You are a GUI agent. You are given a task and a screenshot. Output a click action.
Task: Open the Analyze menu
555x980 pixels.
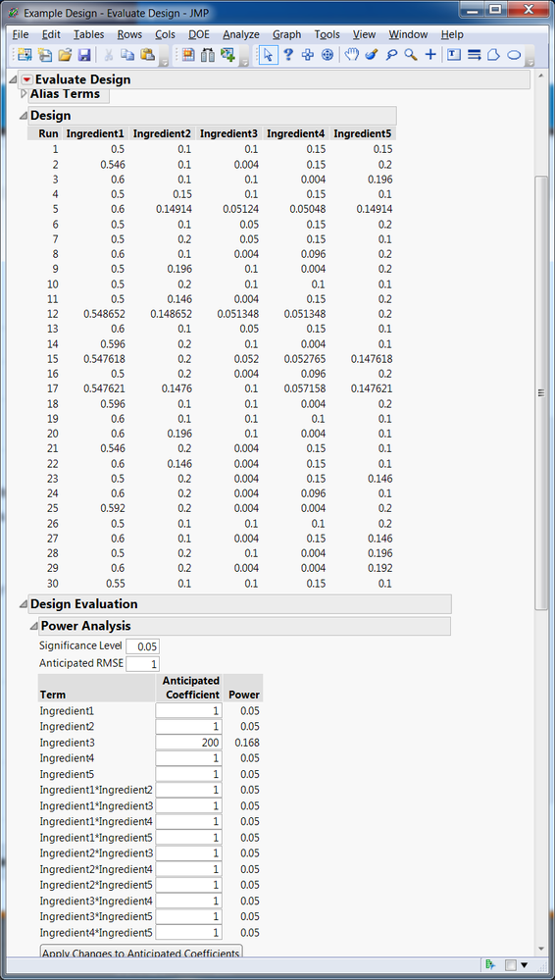click(x=241, y=34)
